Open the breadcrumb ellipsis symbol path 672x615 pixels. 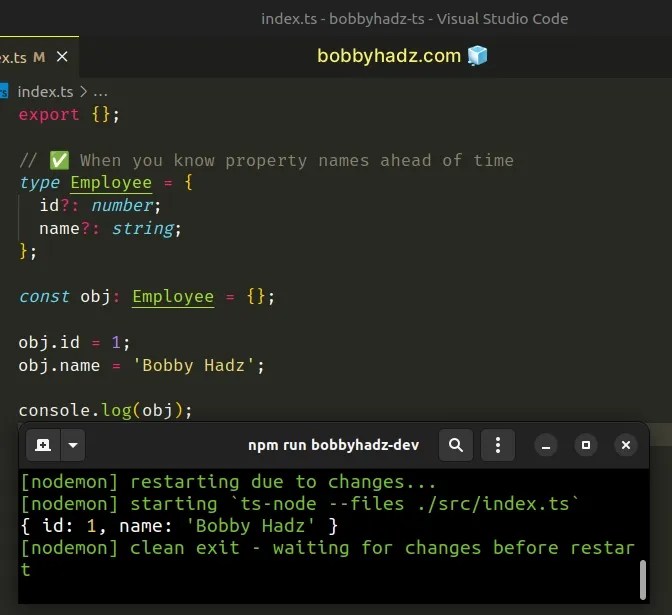pyautogui.click(x=100, y=92)
